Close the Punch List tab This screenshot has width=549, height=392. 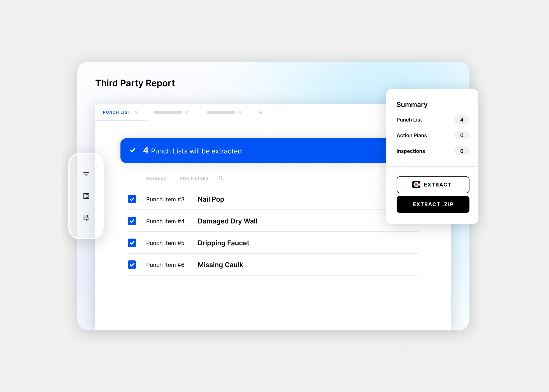point(136,112)
